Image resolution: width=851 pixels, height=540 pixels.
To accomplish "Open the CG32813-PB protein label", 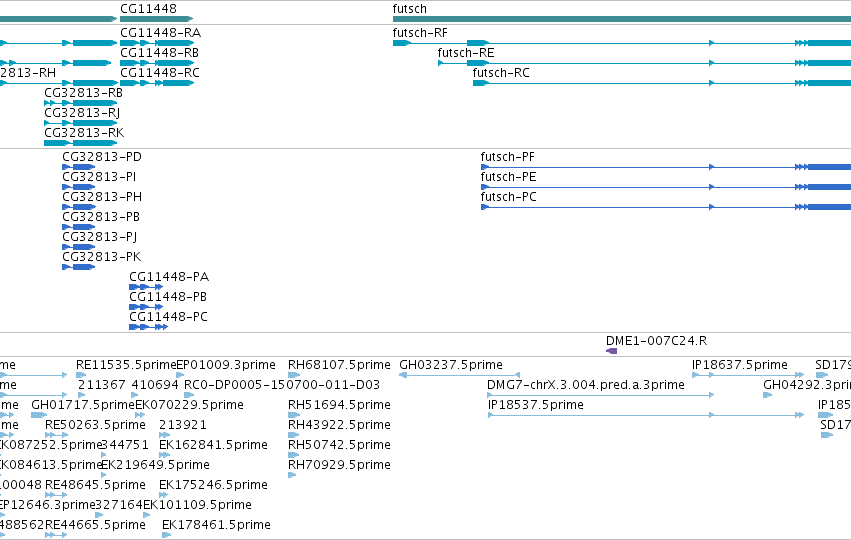I will point(101,217).
